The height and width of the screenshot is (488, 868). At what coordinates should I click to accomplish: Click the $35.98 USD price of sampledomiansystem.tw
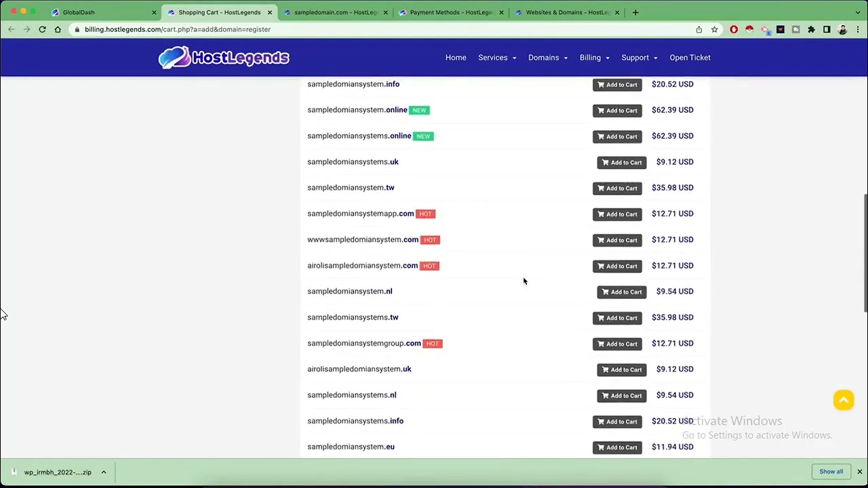672,188
